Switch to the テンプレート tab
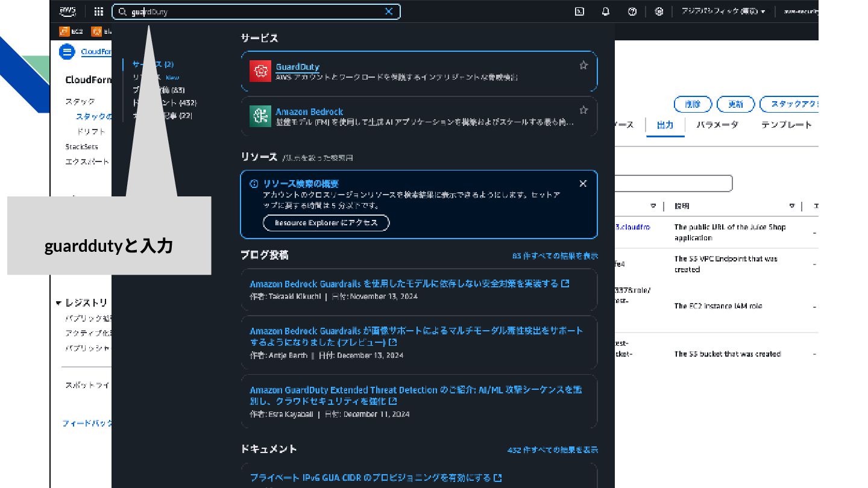The height and width of the screenshot is (488, 868). point(786,125)
